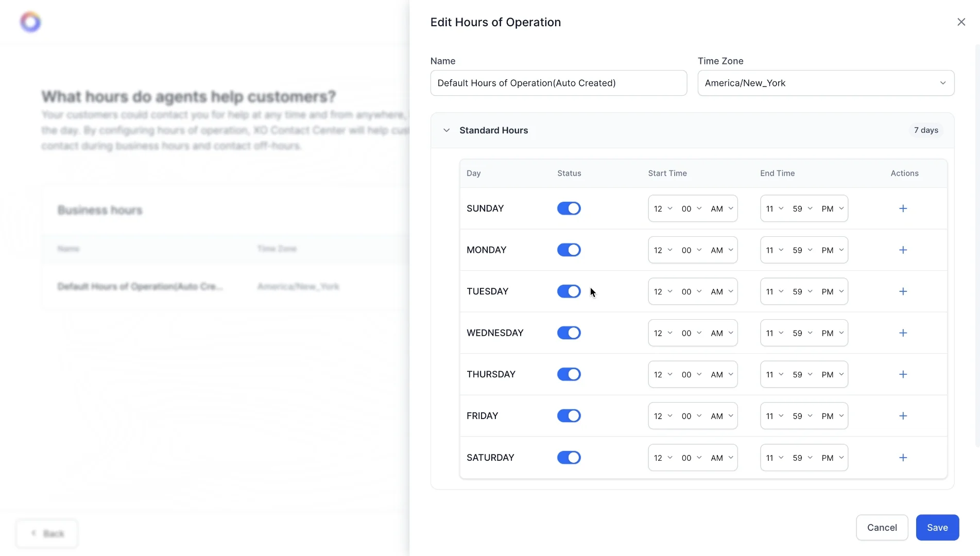Save the hours of operation
The height and width of the screenshot is (556, 980).
(x=937, y=527)
